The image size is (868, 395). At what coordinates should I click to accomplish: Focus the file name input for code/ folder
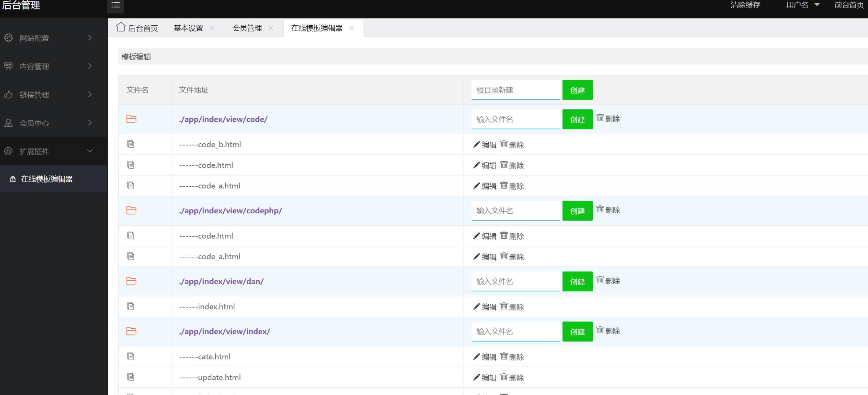click(516, 119)
